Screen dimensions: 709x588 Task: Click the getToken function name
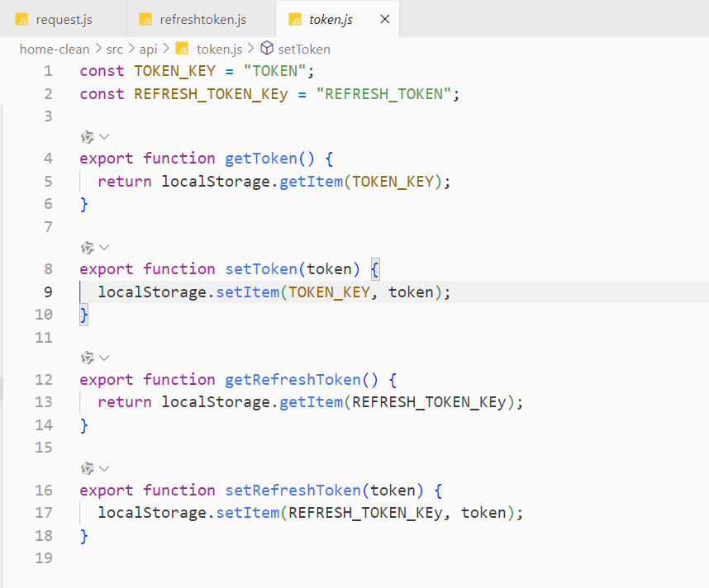[261, 159]
